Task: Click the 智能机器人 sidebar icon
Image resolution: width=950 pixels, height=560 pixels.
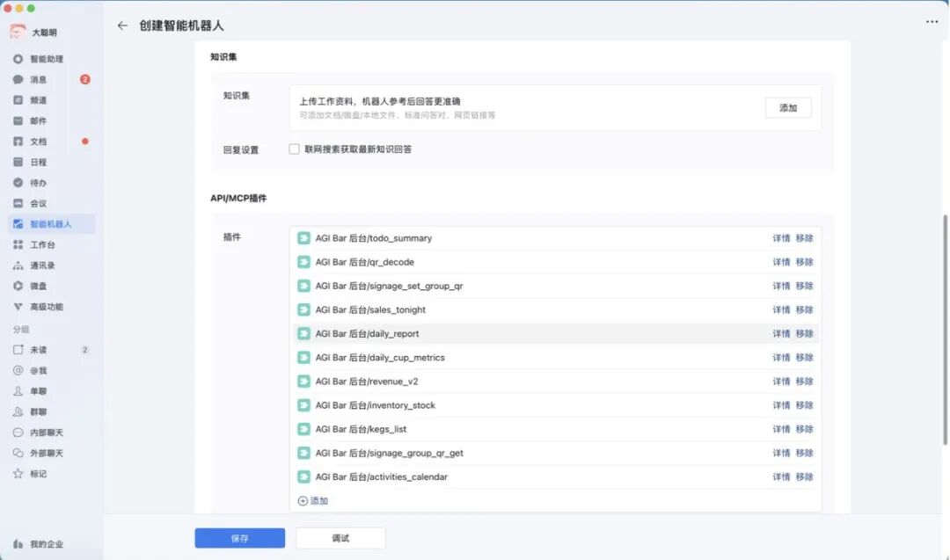Action: click(x=18, y=224)
